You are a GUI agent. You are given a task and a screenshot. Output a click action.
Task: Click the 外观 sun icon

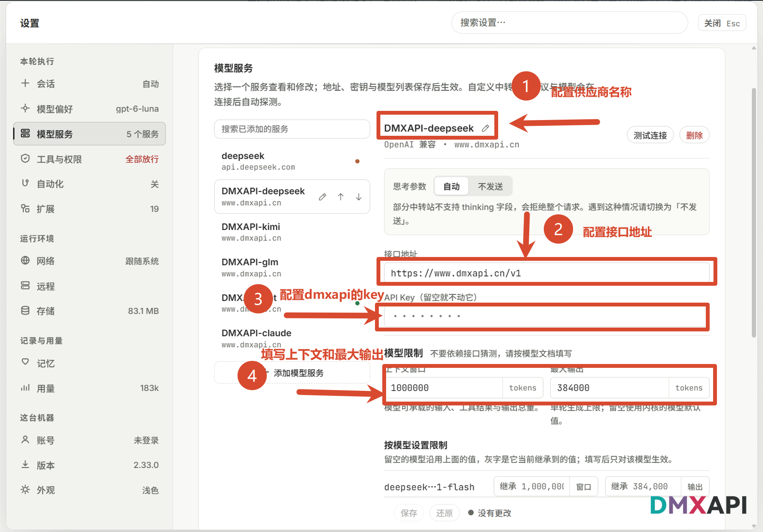tap(25, 490)
